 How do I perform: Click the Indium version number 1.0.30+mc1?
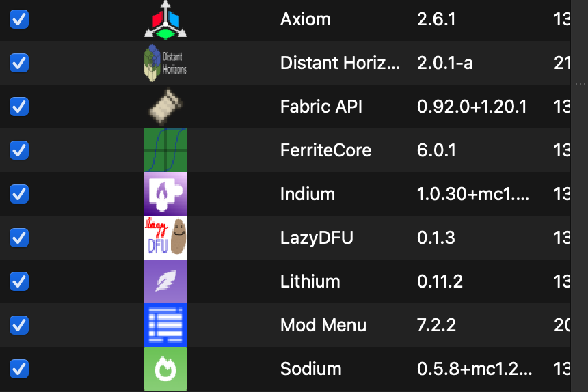[473, 194]
